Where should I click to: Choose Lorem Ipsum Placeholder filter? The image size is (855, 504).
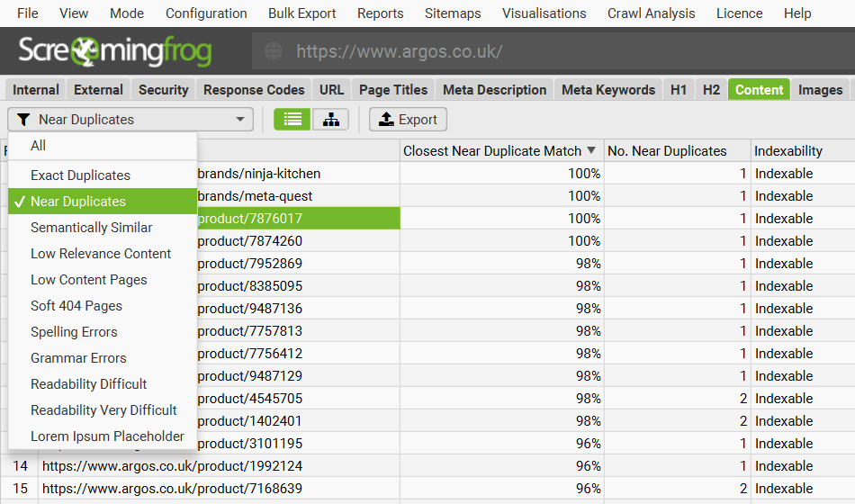pos(107,436)
